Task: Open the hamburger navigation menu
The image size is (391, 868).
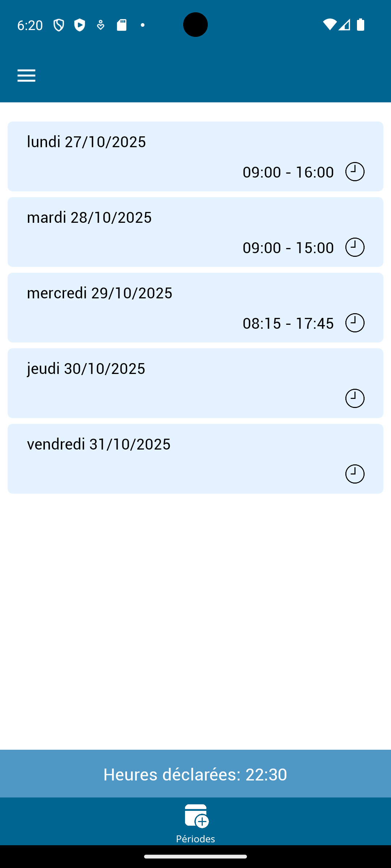Action: [26, 76]
